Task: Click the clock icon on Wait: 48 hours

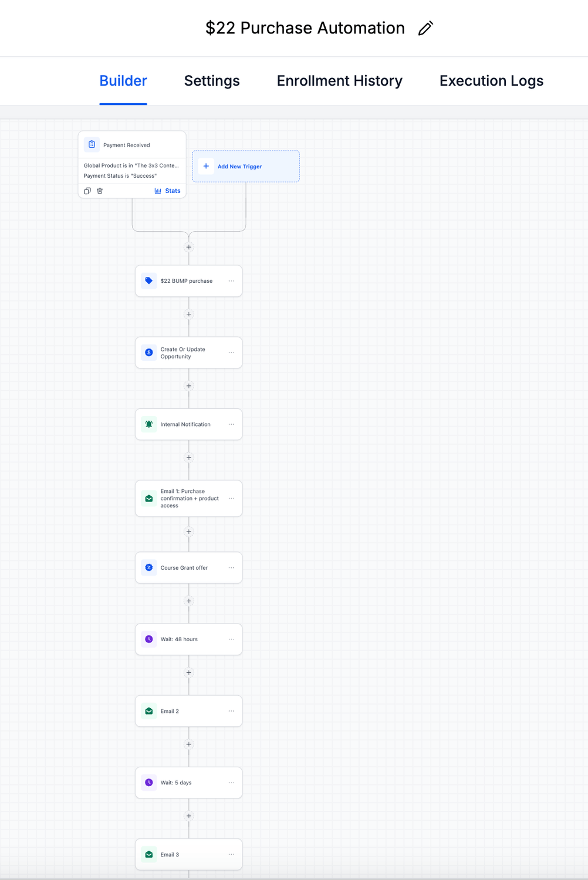Action: point(149,639)
